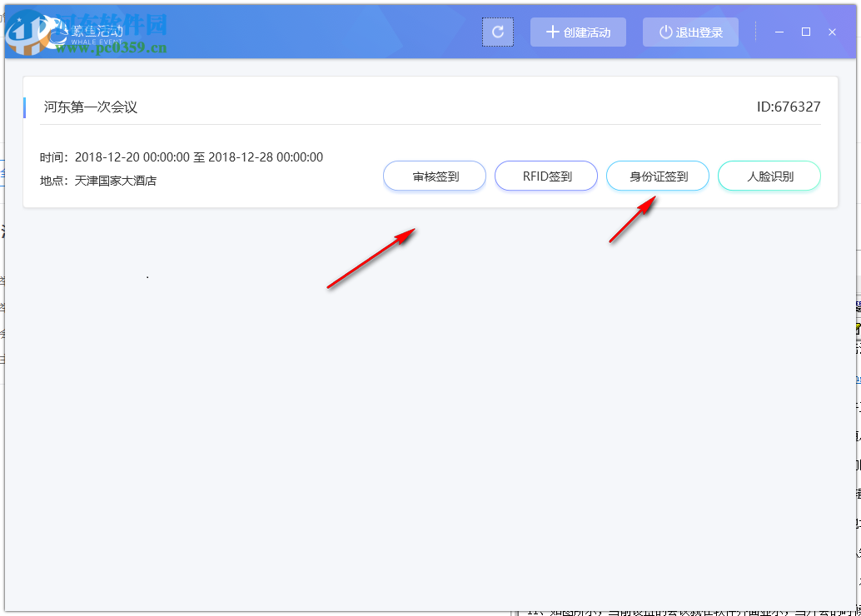
Task: Click the refresh icon in header
Action: (497, 32)
